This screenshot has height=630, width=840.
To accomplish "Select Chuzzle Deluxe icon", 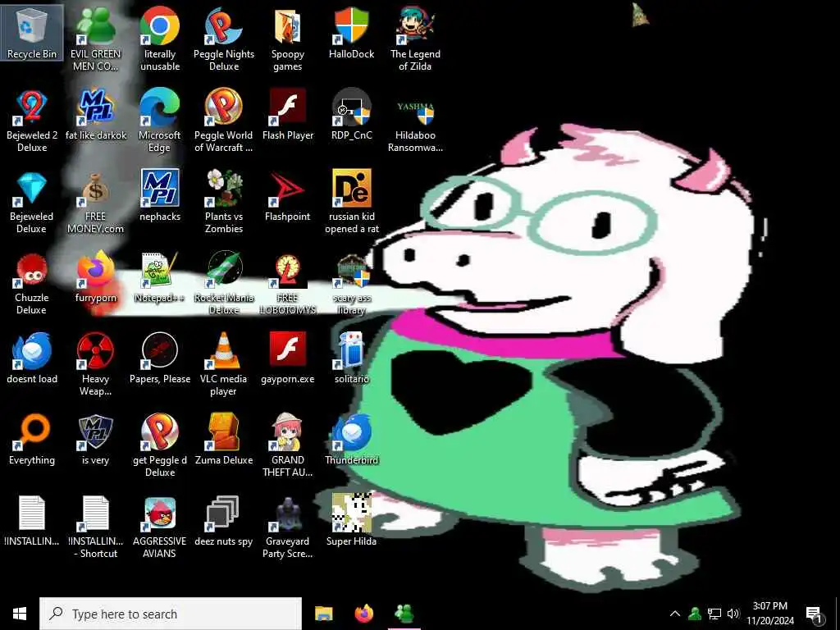I will point(32,283).
